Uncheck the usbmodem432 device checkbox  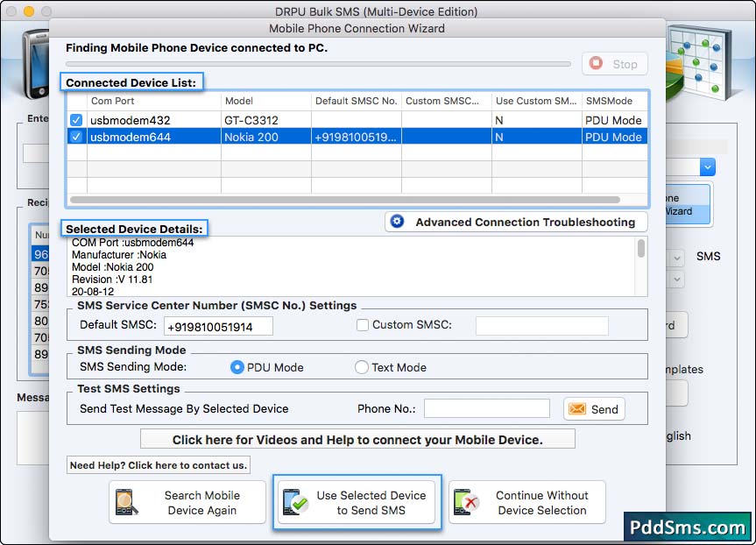pos(76,120)
